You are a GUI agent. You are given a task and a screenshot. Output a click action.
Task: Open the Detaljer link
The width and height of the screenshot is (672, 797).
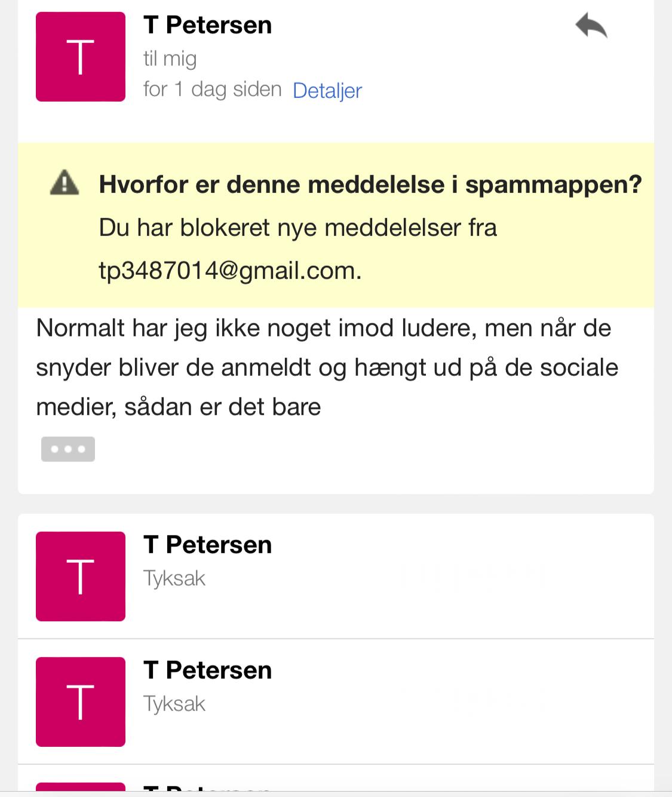click(327, 91)
